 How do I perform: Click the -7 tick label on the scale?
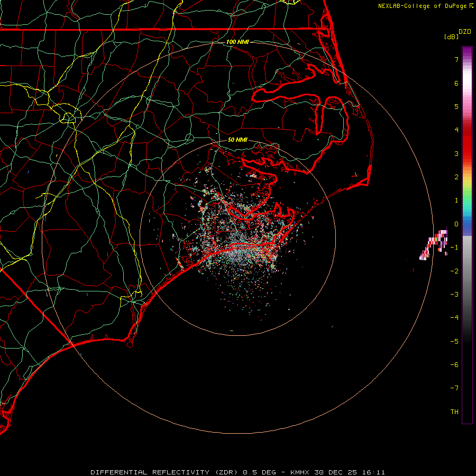pos(454,388)
